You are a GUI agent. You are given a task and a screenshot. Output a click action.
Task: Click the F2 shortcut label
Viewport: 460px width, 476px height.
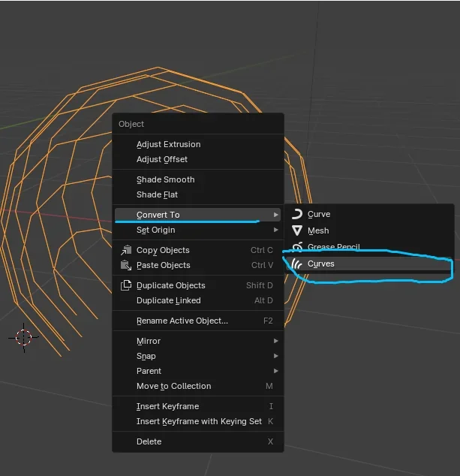[x=268, y=321]
